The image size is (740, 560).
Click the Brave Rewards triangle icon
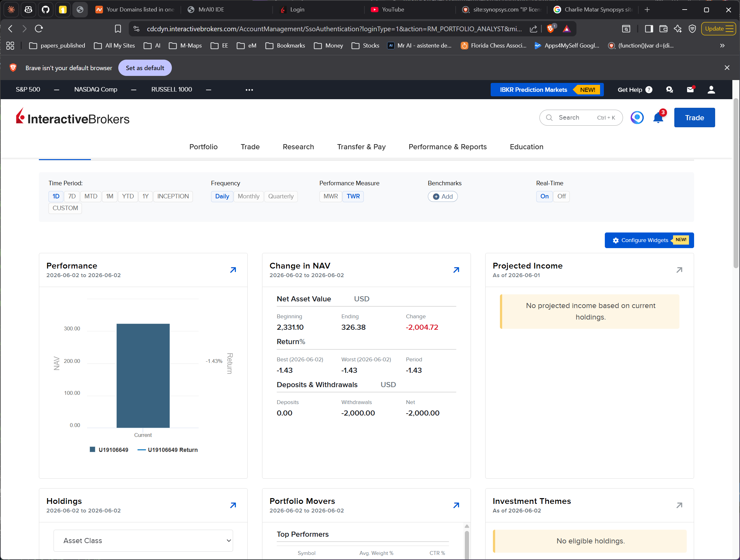[x=567, y=29]
